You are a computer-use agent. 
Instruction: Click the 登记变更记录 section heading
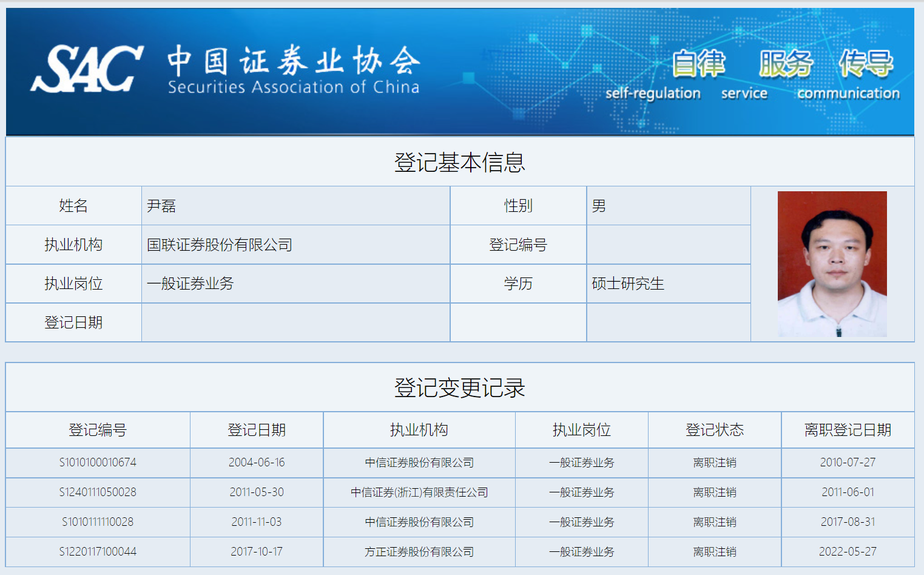coord(460,388)
